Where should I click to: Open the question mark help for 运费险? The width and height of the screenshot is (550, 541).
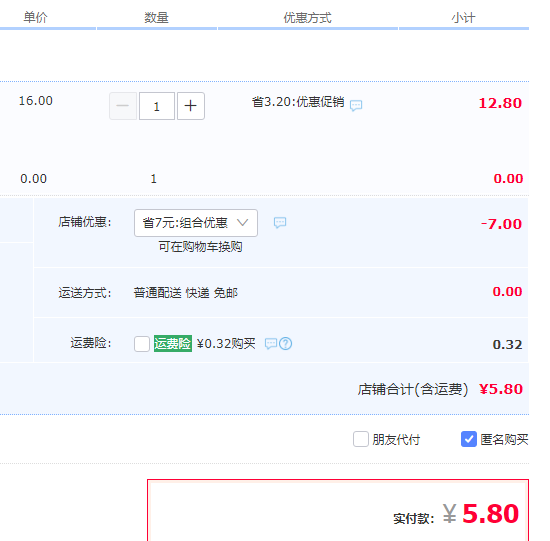(286, 343)
